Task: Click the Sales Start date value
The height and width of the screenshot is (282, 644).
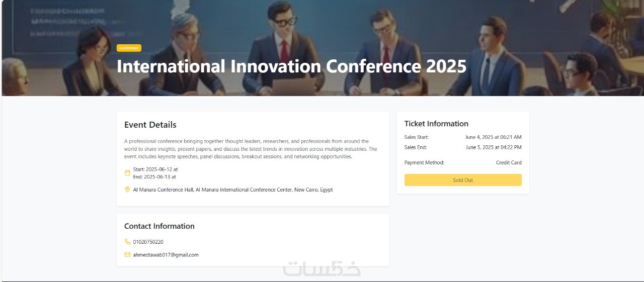Action: [x=493, y=137]
